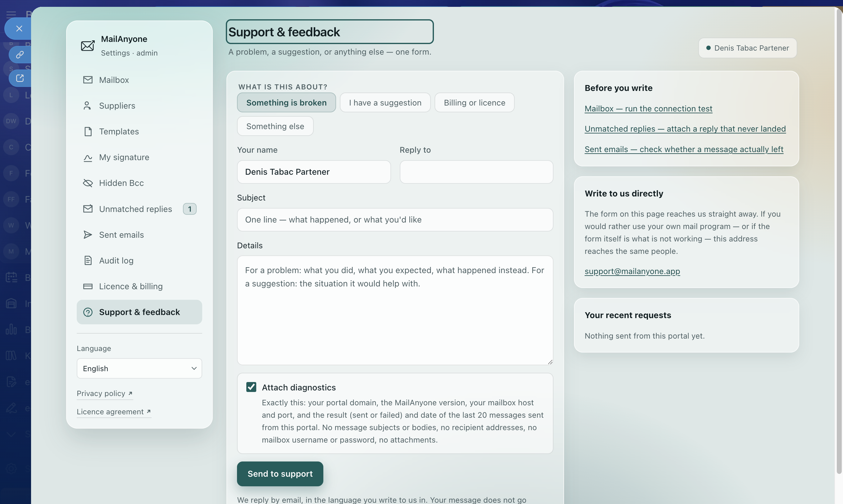Click the 'Your recent requests' heading
Image resolution: width=843 pixels, height=504 pixels.
coord(628,315)
